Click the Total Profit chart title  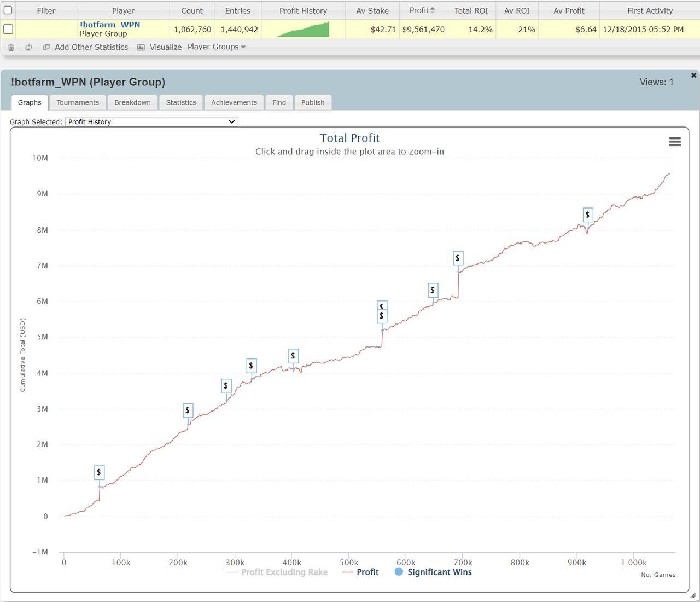[x=349, y=138]
